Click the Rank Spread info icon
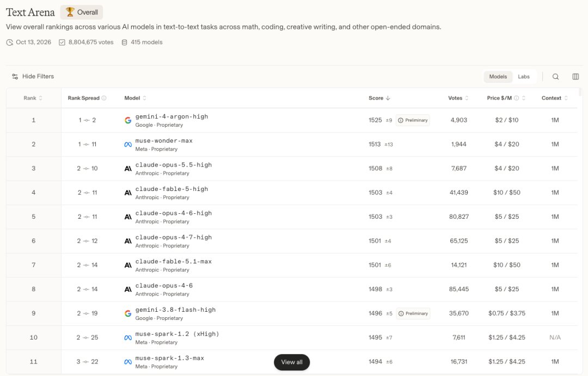 [x=104, y=98]
